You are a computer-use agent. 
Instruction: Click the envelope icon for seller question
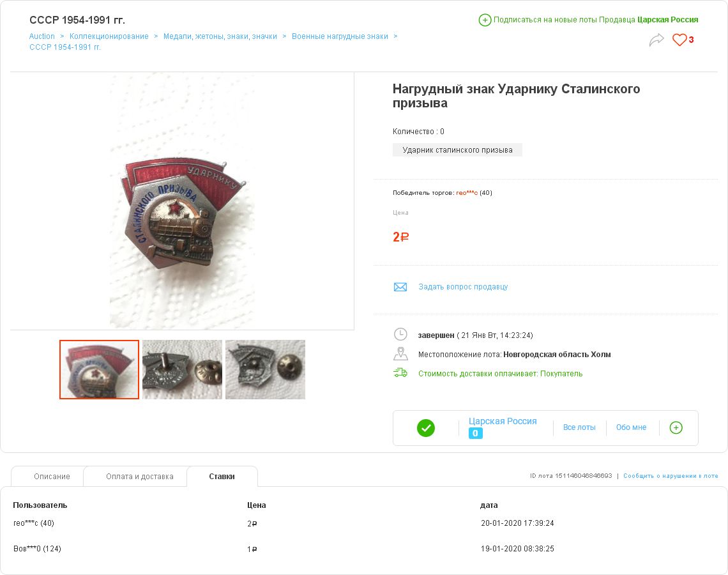(x=400, y=287)
